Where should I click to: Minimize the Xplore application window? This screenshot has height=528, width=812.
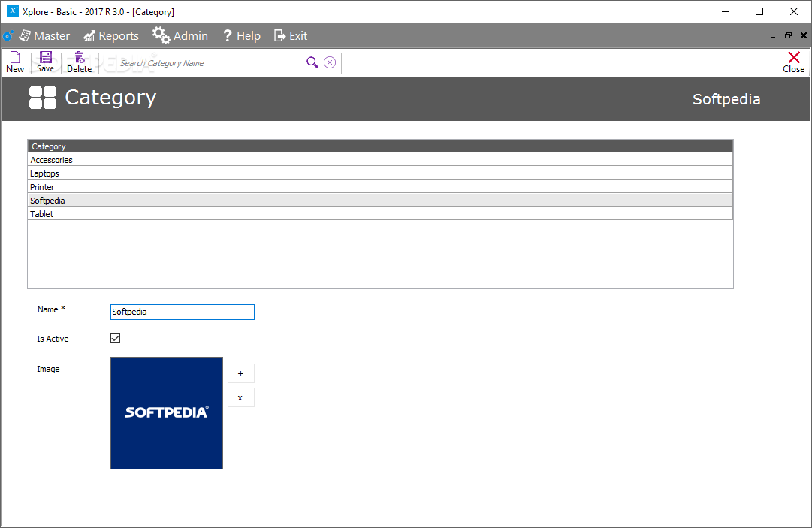tap(726, 11)
